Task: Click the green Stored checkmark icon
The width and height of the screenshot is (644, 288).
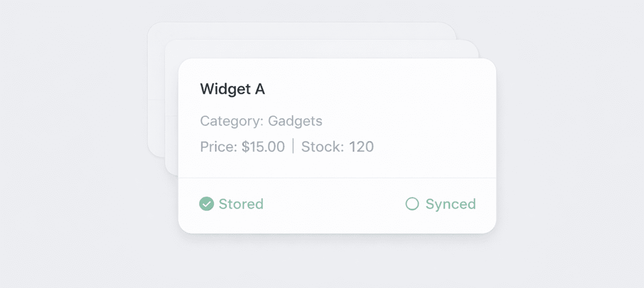Action: pos(206,204)
